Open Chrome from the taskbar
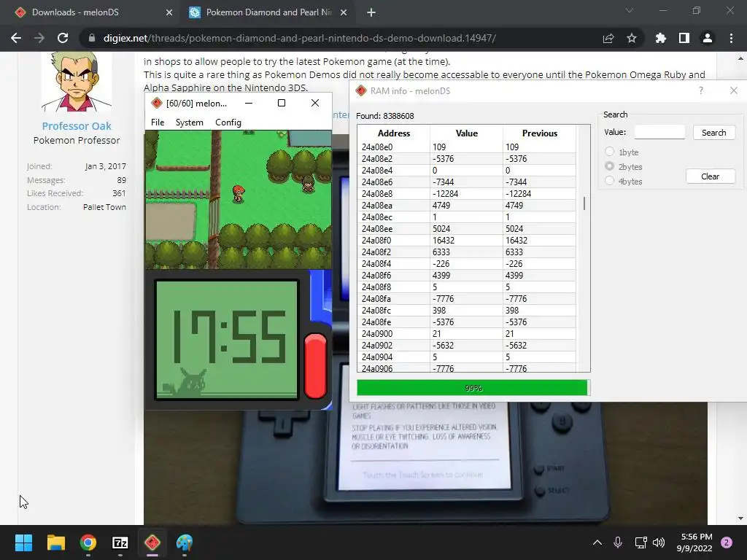This screenshot has width=747, height=560. coord(88,542)
